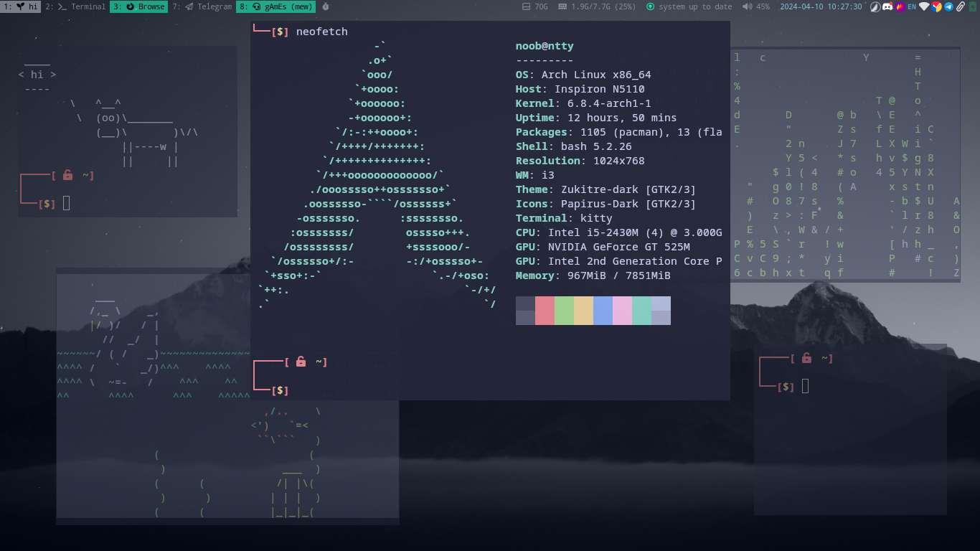Click the 'system up to date' update indicator
Image resolution: width=980 pixels, height=551 pixels.
tap(689, 6)
